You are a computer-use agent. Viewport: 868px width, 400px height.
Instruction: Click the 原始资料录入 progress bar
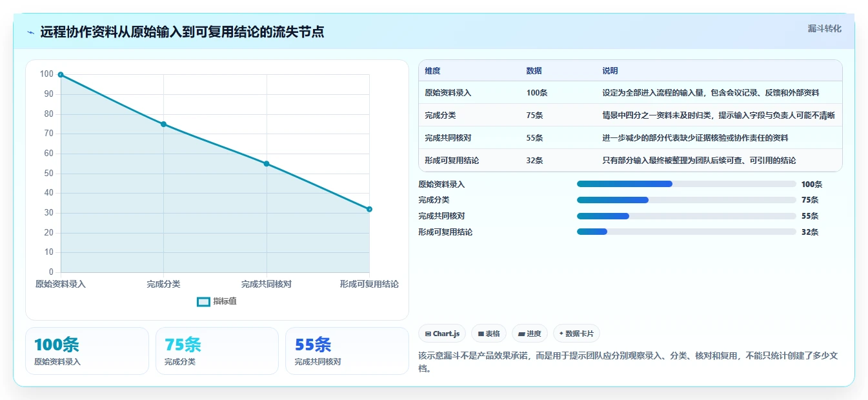[687, 184]
